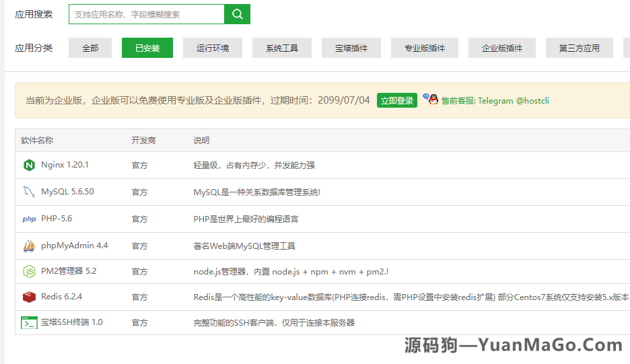Screen dimensions: 630x364
Task: Switch to the 运行环境 category
Action: 213,48
